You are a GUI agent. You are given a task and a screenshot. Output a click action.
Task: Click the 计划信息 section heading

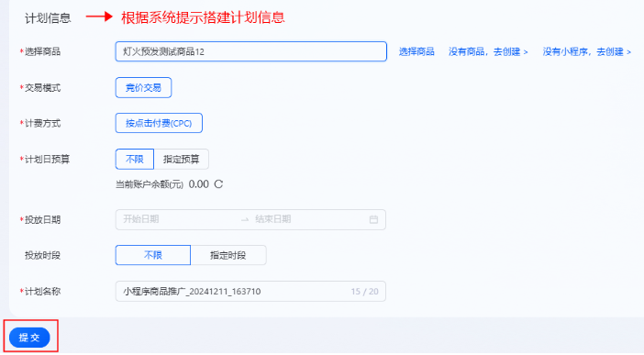48,18
